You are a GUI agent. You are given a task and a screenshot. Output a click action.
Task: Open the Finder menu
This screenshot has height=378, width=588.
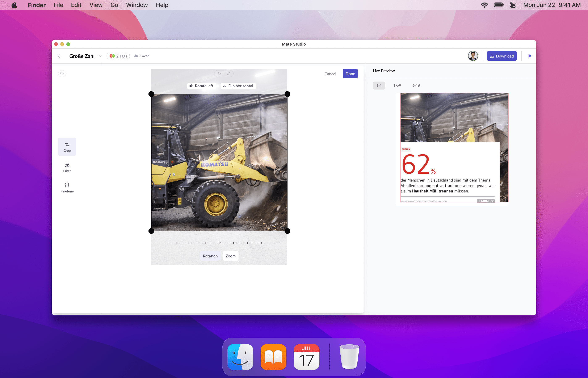(x=37, y=5)
